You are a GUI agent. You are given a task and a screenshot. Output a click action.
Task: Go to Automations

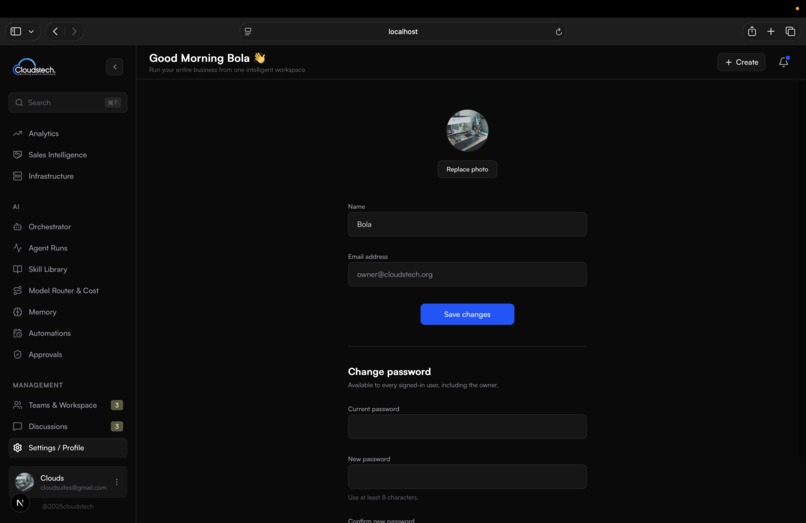pos(68,333)
